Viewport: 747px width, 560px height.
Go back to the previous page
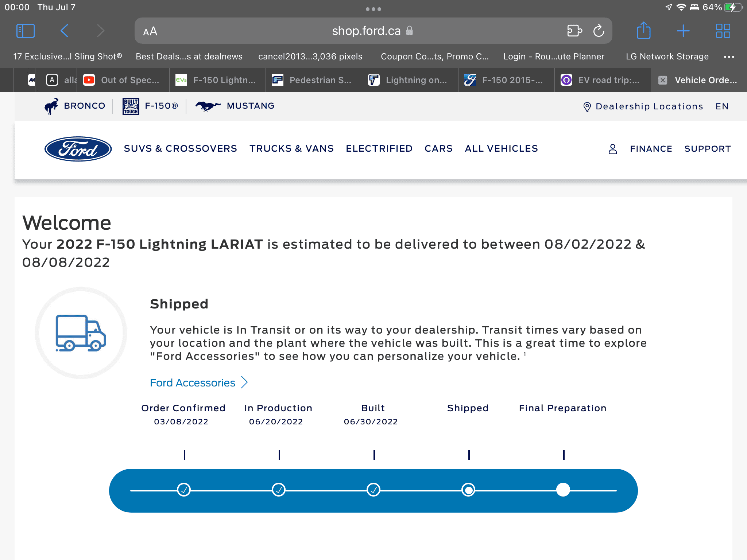click(x=65, y=31)
